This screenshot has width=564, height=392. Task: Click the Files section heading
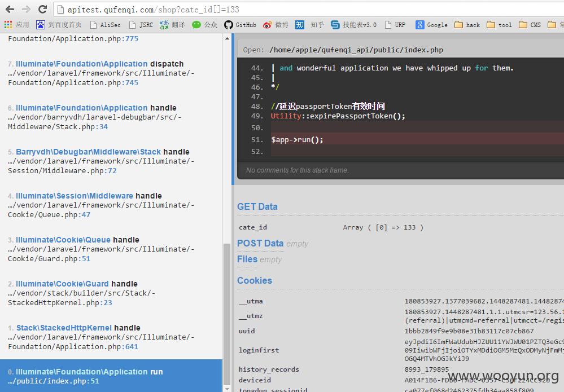247,259
